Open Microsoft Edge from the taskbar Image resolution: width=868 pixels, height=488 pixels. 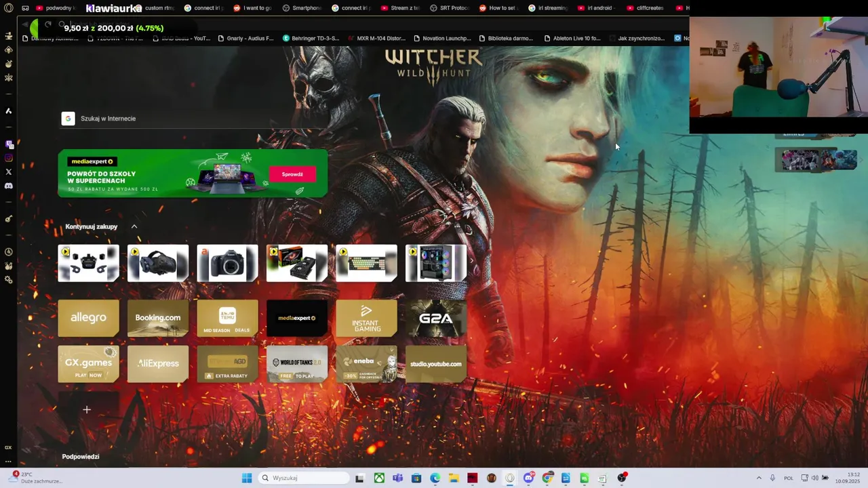point(435,478)
